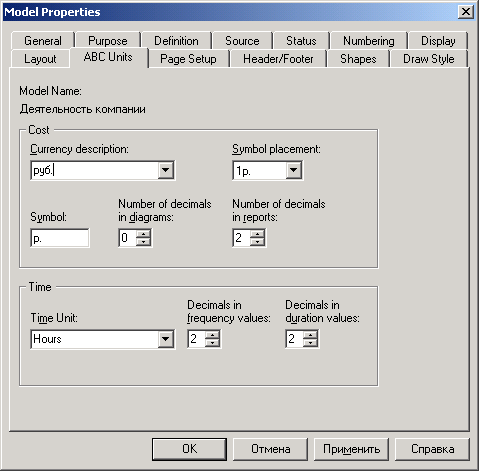
Task: Click the frequency values decimals field
Action: coord(196,339)
